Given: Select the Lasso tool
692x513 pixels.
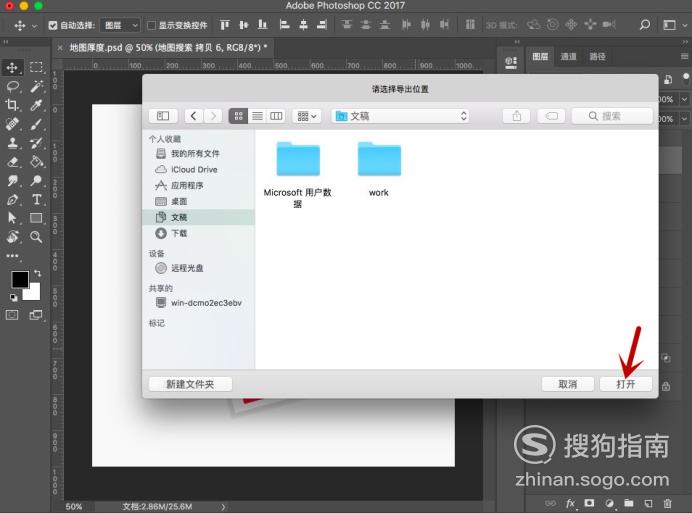Looking at the screenshot, I should point(12,86).
